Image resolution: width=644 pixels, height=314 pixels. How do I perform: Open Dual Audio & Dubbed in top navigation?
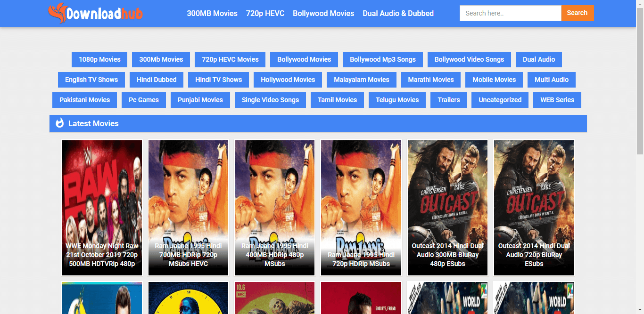[x=398, y=13]
